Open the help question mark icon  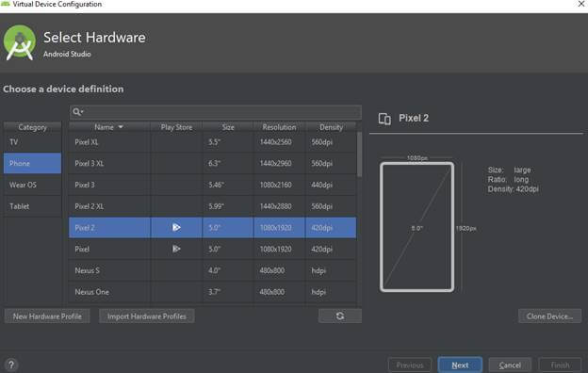(11, 365)
